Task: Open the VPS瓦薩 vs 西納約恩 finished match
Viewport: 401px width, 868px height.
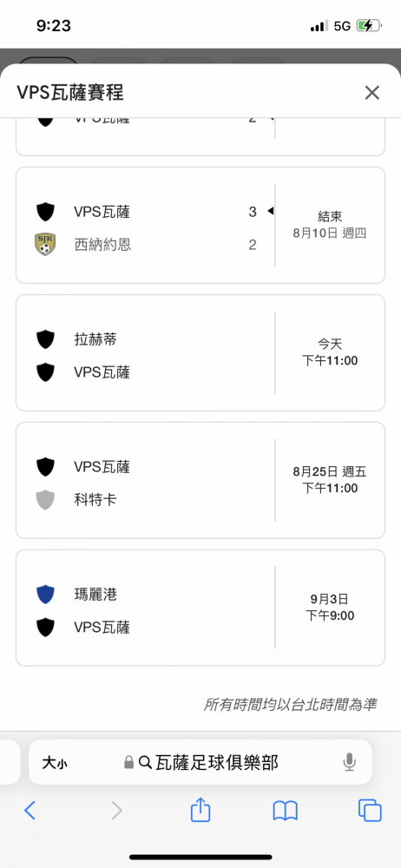Action: click(x=200, y=226)
